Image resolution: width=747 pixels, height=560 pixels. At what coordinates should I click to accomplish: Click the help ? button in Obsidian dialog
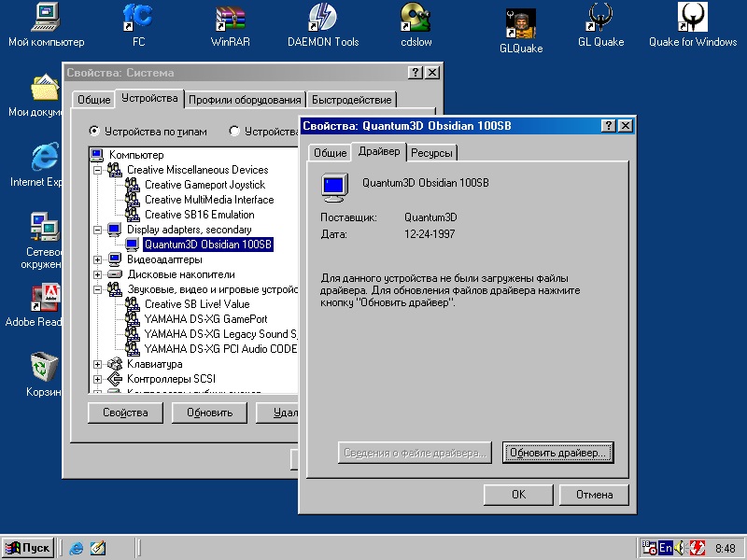[609, 126]
